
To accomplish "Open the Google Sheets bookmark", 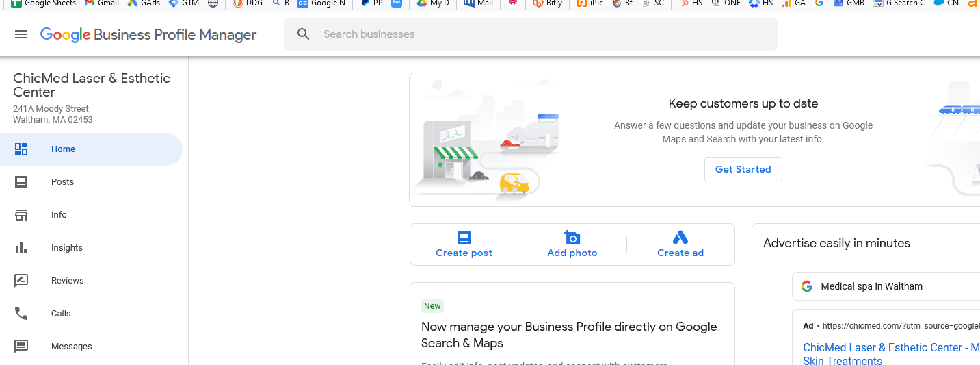I will [x=43, y=3].
